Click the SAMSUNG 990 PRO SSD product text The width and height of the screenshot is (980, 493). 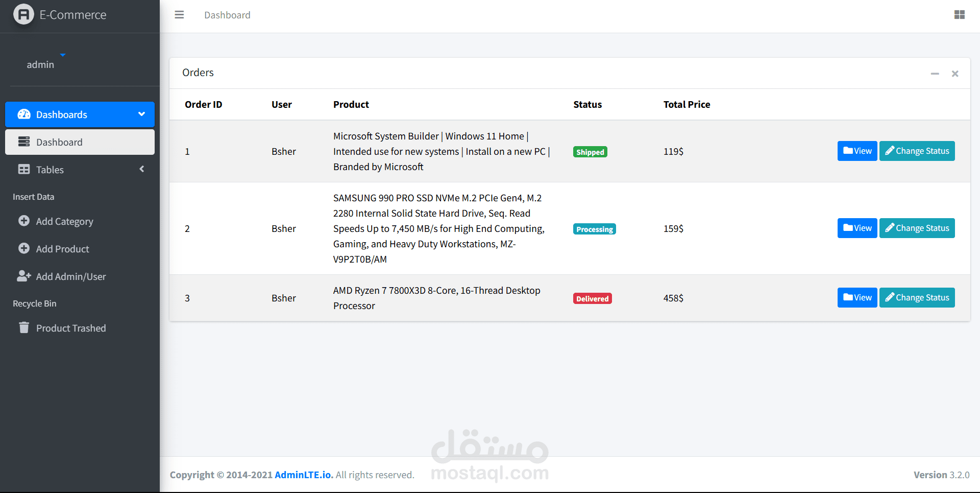coord(439,228)
